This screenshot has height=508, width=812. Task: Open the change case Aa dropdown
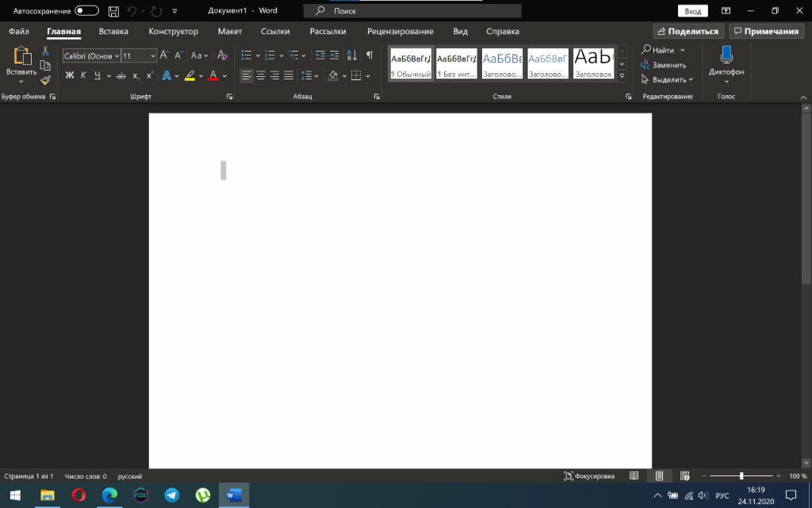pos(199,55)
